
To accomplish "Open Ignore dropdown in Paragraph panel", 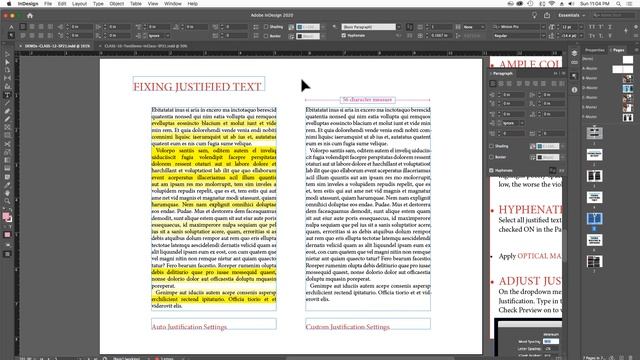I will pos(512,123).
